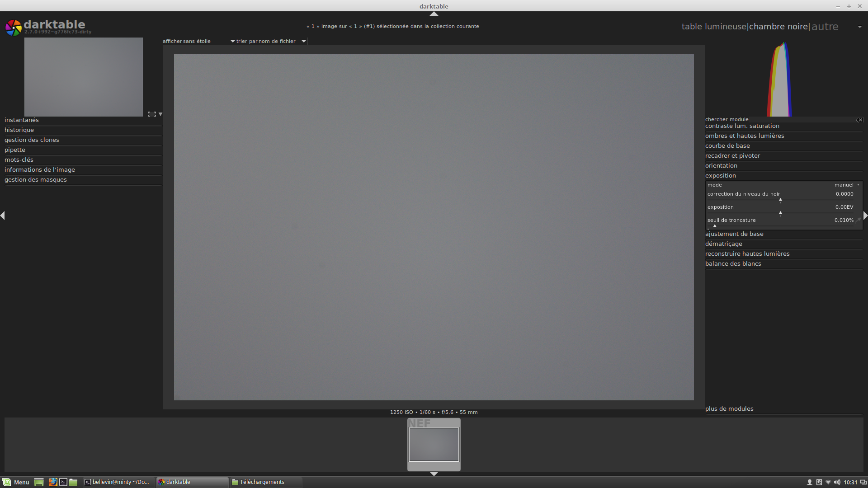
Task: Select the NEF thumbnail in the filmstrip
Action: (x=434, y=445)
